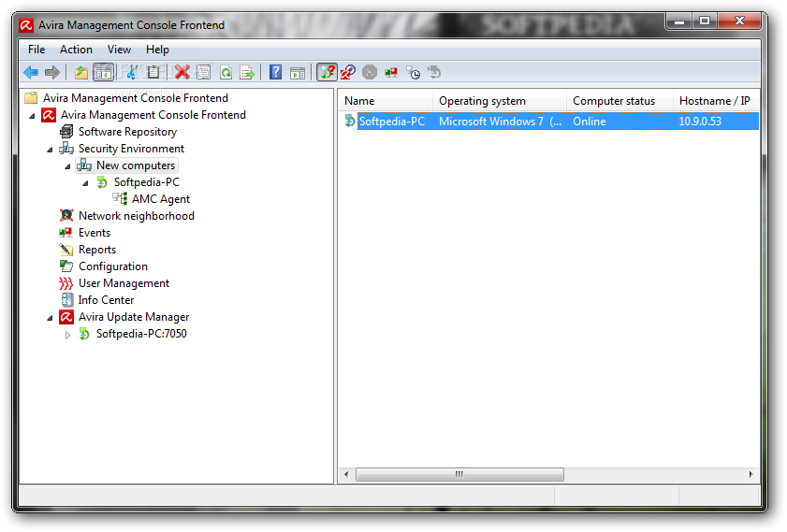Open the View menu

tap(119, 50)
